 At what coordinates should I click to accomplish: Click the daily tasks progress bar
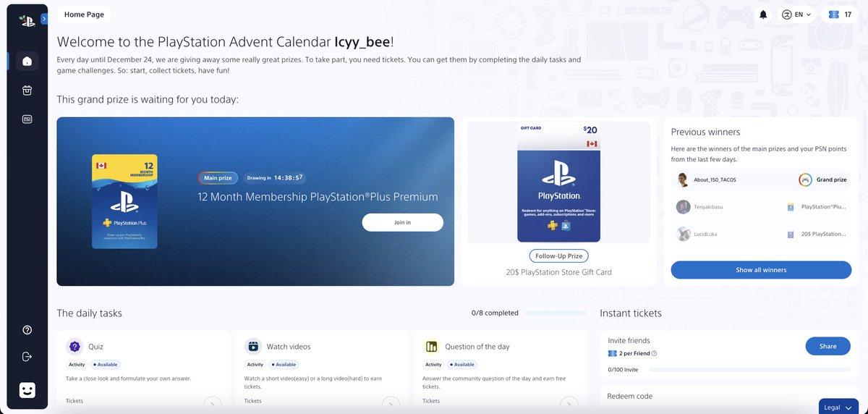(556, 313)
